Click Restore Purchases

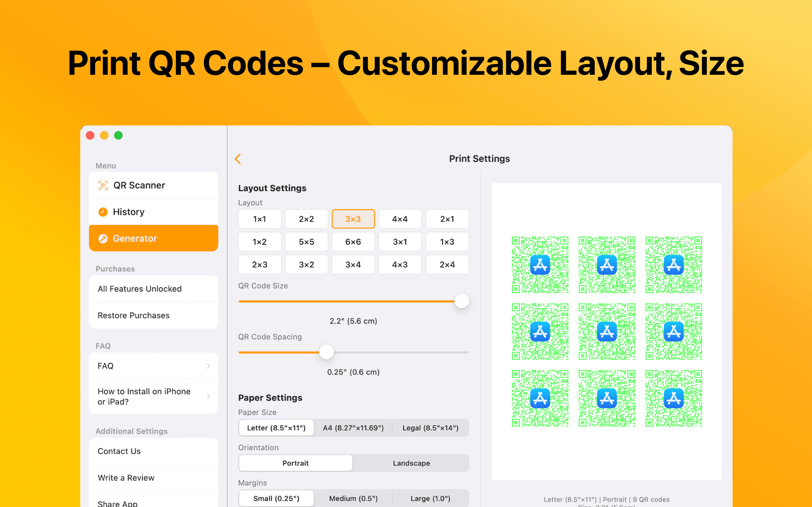[134, 316]
